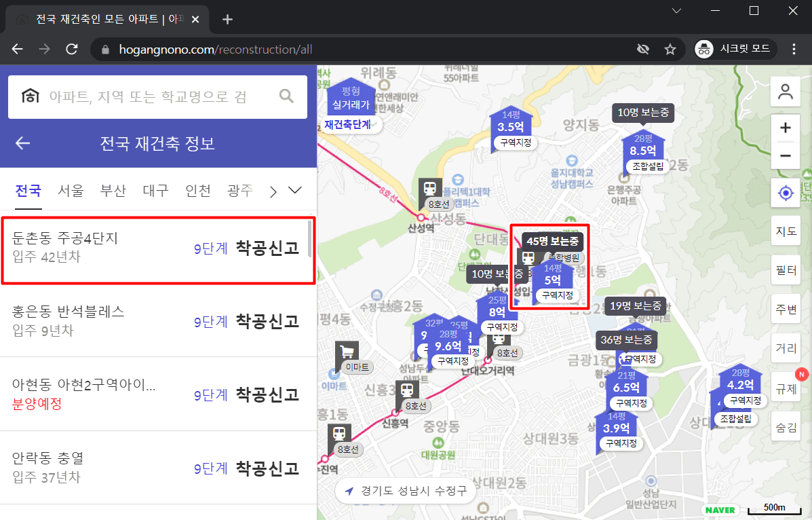Zoom out on the map
This screenshot has height=520, width=812.
(x=786, y=155)
